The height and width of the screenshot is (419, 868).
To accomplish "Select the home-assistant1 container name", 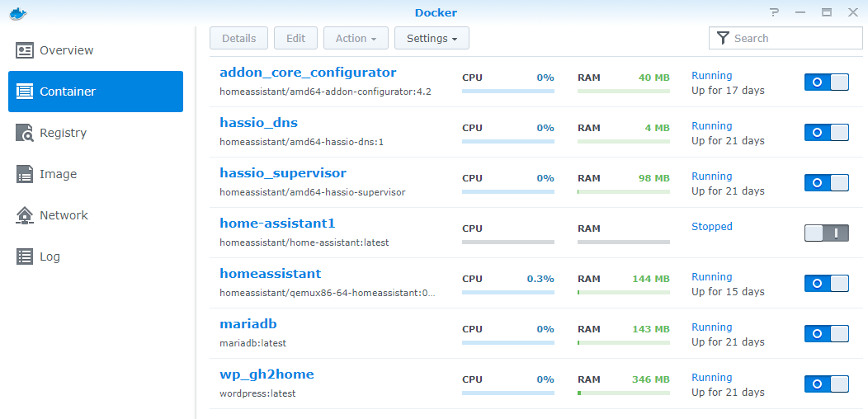I will (x=277, y=223).
